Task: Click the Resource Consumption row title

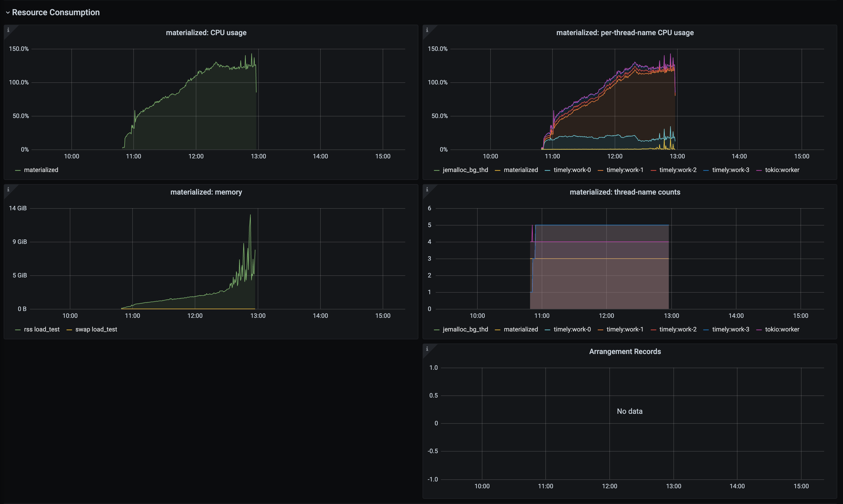Action: tap(56, 13)
